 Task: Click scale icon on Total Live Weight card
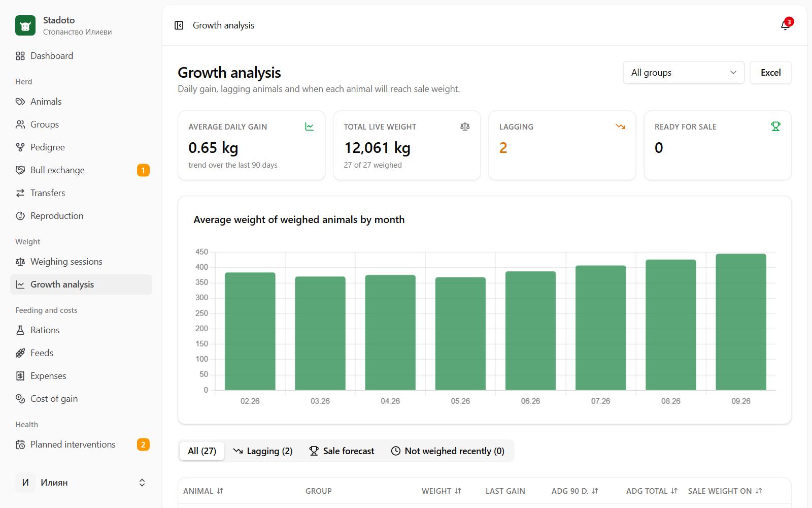point(465,126)
